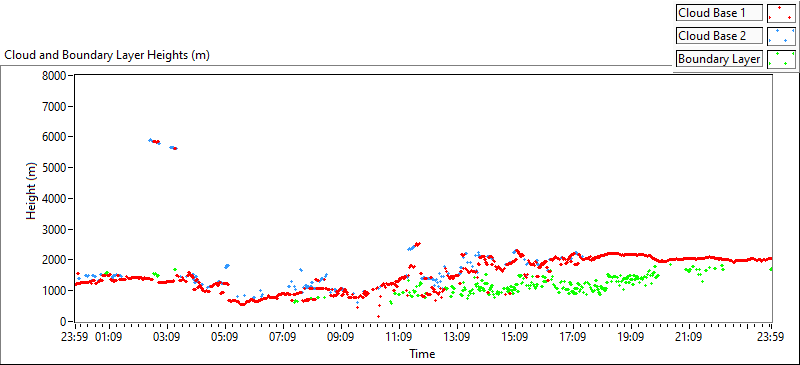Viewport: 800px width, 365px height.
Task: Click the Boundary Layer green plot sample icon
Action: tap(781, 59)
